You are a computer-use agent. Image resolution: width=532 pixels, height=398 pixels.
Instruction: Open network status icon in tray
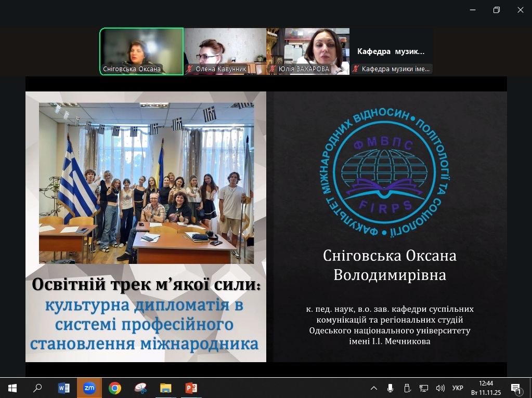(424, 388)
